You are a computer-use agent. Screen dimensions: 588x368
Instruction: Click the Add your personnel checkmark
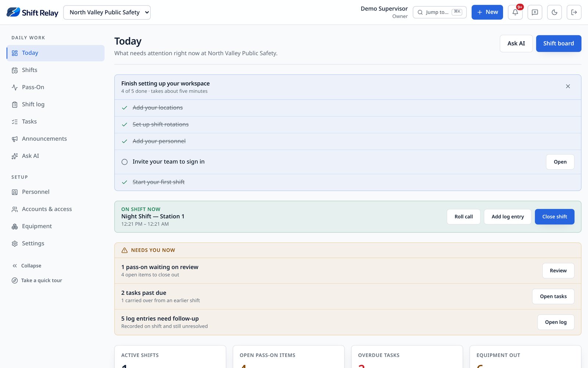[x=125, y=141]
